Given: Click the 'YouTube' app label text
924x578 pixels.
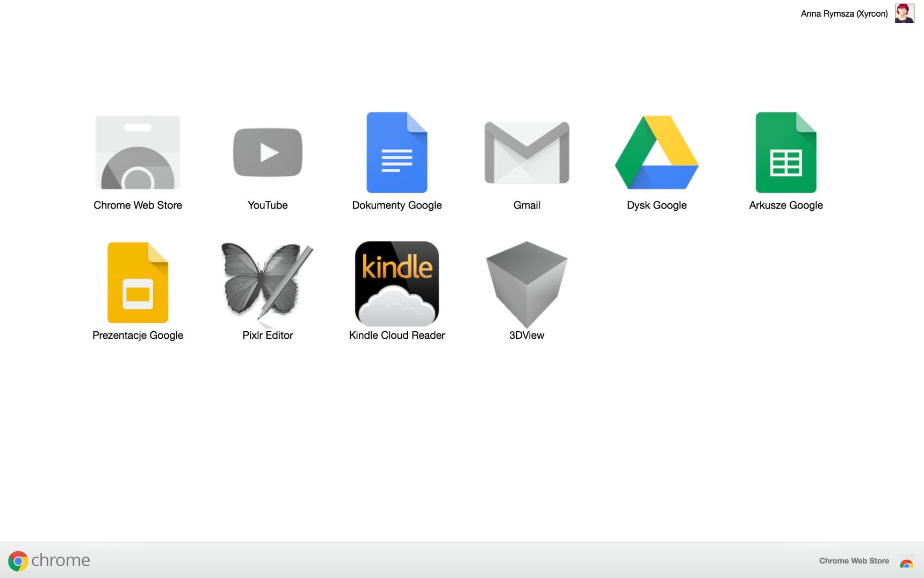Looking at the screenshot, I should coord(268,205).
